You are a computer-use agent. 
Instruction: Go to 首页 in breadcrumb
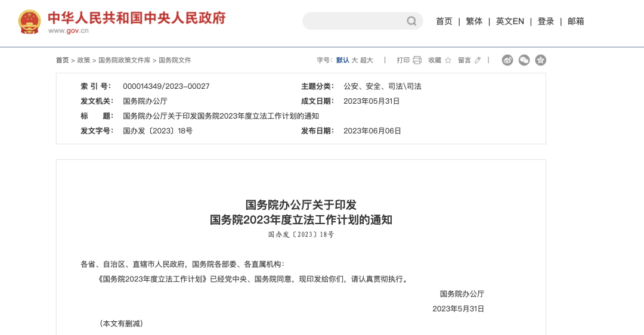pyautogui.click(x=63, y=60)
